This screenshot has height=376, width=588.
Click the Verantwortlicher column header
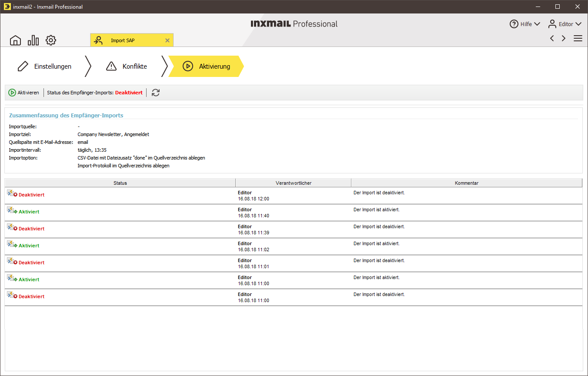(294, 183)
